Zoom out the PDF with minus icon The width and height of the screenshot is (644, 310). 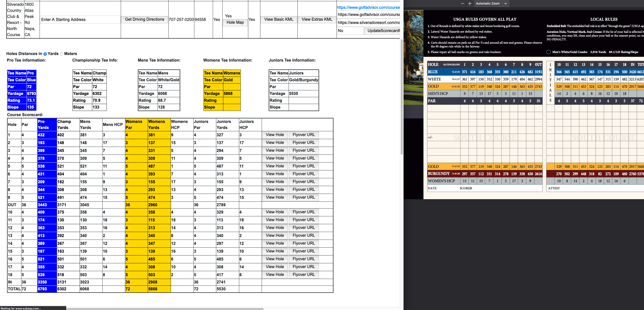(462, 4)
